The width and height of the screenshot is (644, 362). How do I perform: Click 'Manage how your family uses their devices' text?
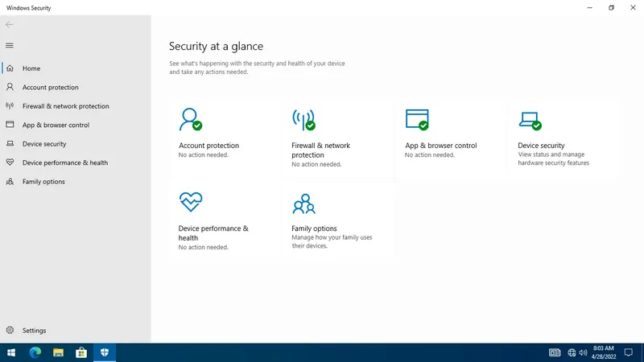[x=332, y=241]
